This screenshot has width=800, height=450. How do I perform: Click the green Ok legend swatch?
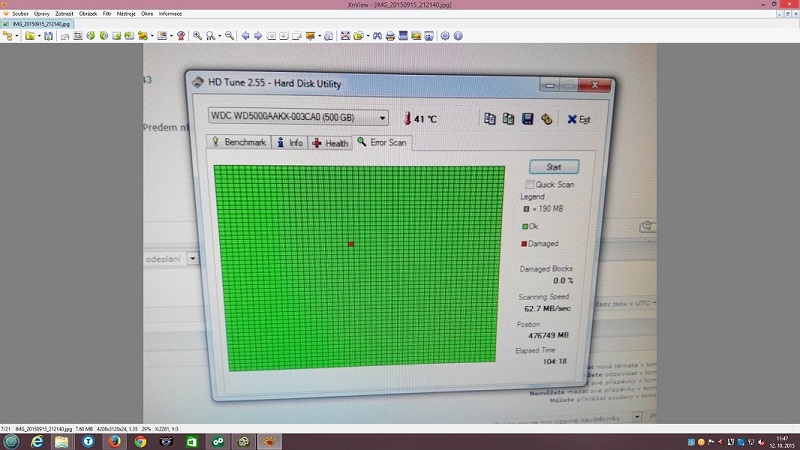point(525,227)
